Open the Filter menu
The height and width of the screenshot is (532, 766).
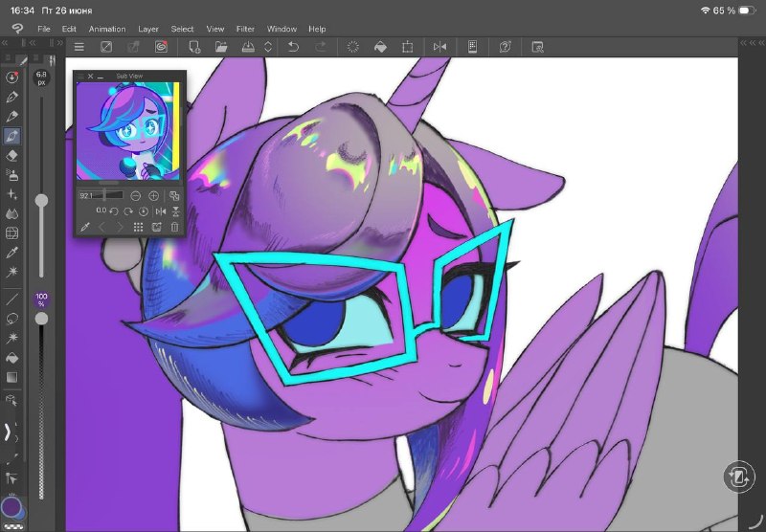[245, 29]
